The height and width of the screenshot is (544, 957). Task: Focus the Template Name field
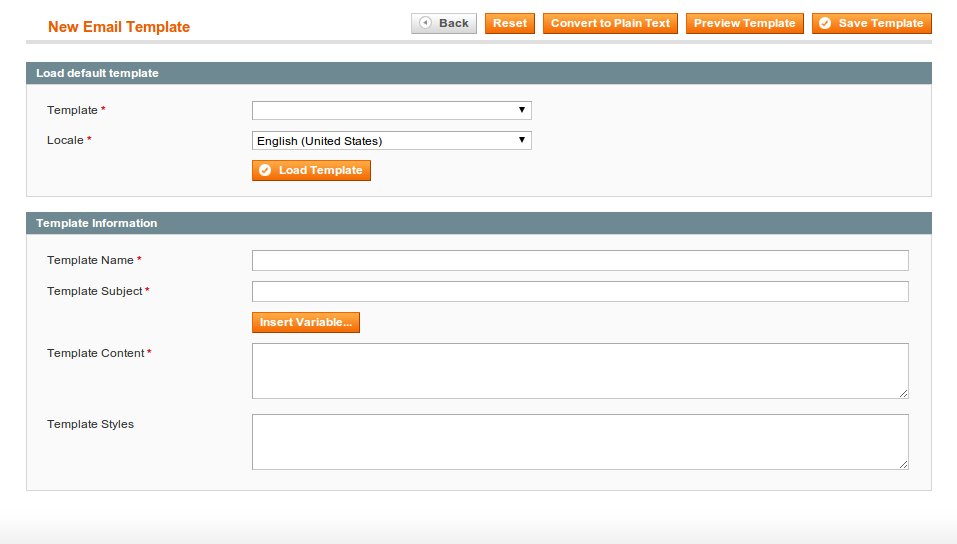coord(580,261)
